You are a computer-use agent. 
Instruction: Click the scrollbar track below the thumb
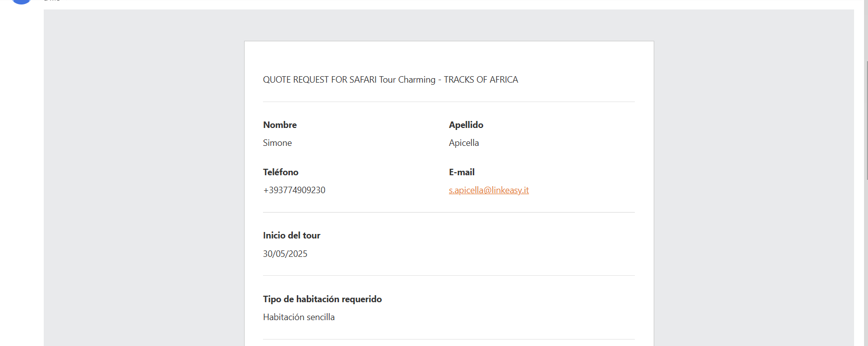[x=866, y=264]
